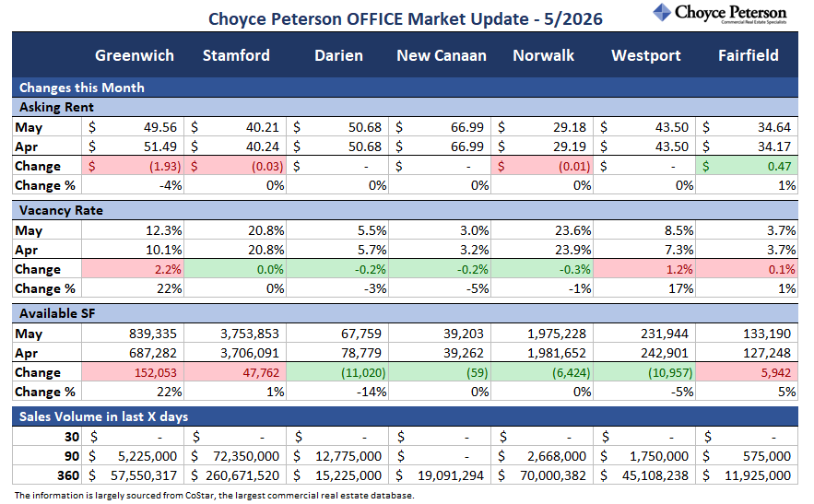Select the Fairfield column header
The height and width of the screenshot is (504, 814).
coord(748,55)
